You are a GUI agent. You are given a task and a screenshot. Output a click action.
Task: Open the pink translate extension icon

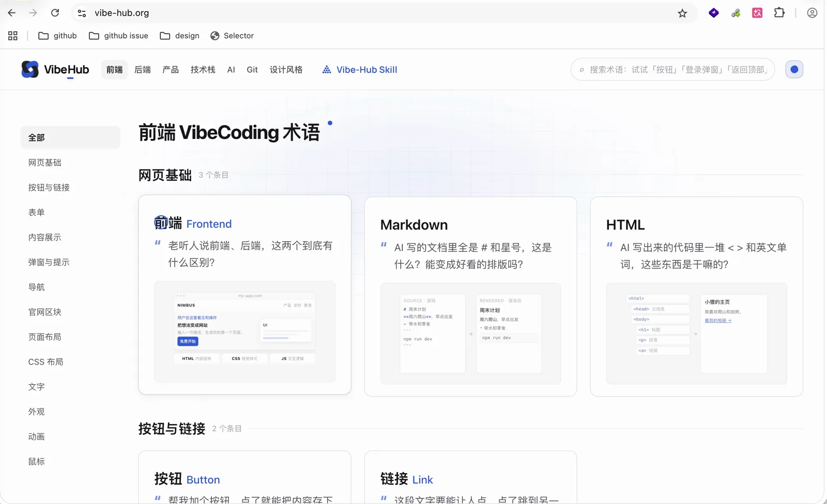click(757, 13)
